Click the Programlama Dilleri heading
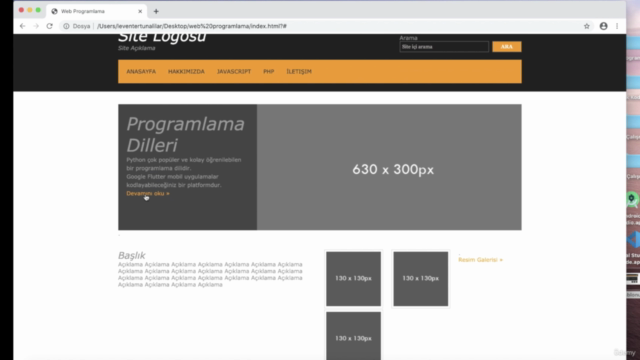The width and height of the screenshot is (640, 360). [185, 134]
